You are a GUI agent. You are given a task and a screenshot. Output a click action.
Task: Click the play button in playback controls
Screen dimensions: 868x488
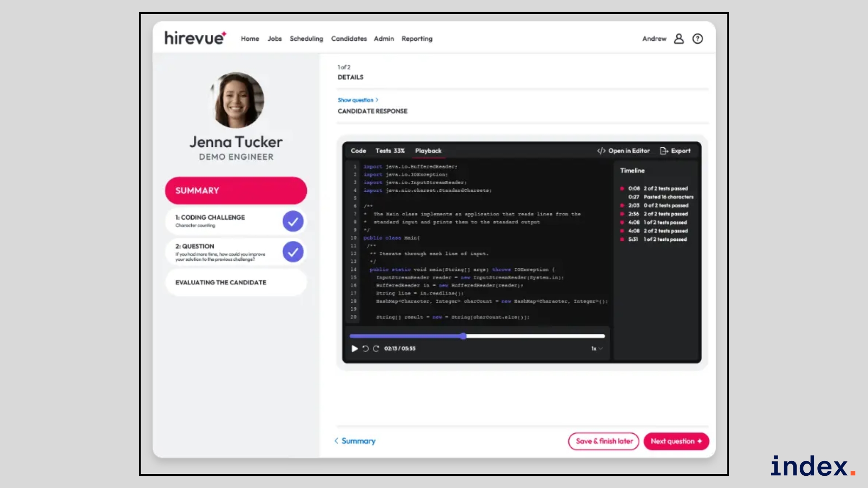click(354, 348)
